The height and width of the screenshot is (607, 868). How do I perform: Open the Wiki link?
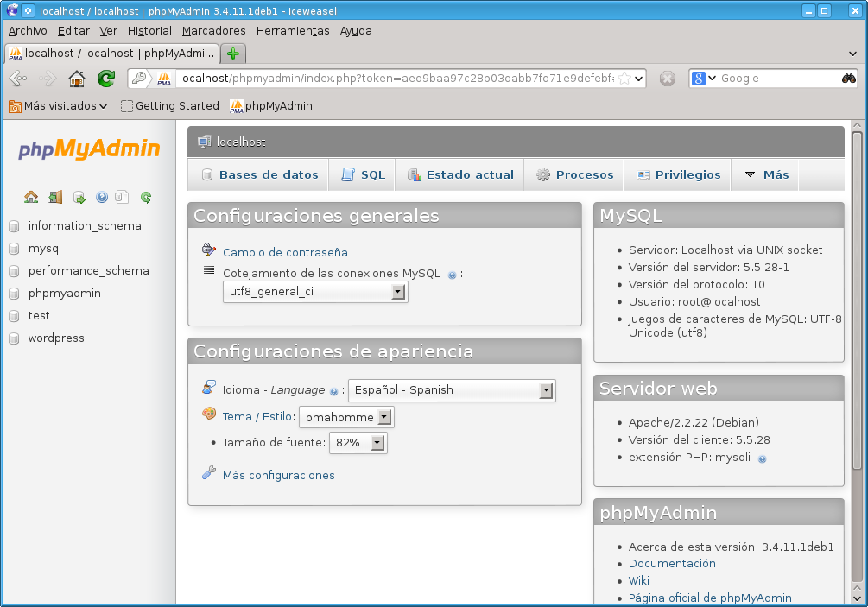pos(639,580)
